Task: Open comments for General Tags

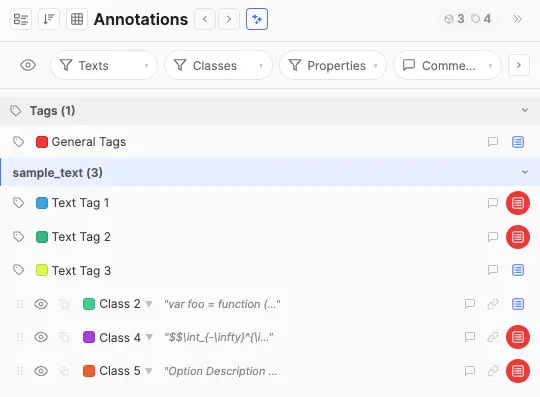Action: click(493, 142)
